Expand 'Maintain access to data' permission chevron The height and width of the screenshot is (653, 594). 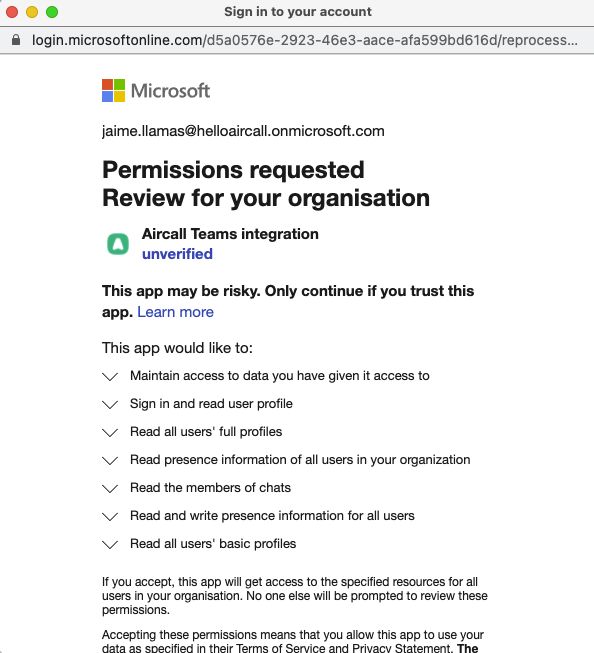110,376
